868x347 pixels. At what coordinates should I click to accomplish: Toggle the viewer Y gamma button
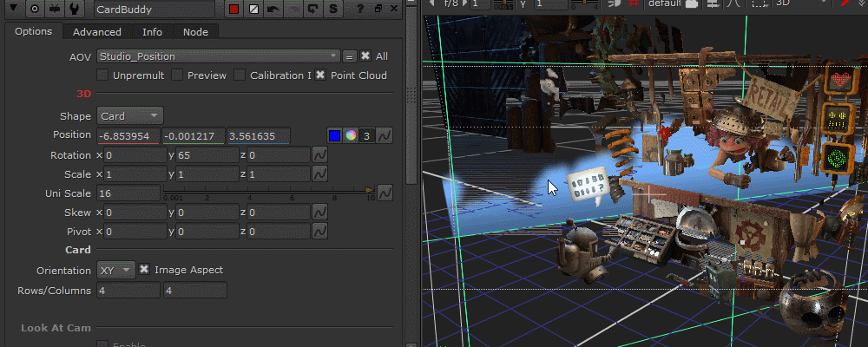[523, 3]
